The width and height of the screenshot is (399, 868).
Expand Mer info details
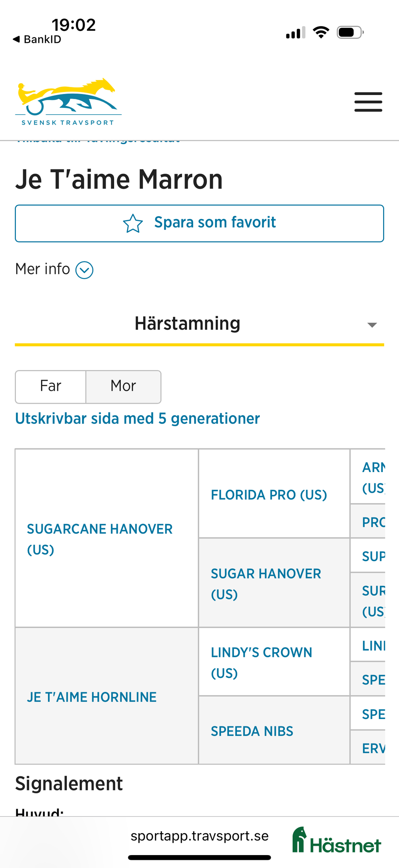(x=42, y=269)
